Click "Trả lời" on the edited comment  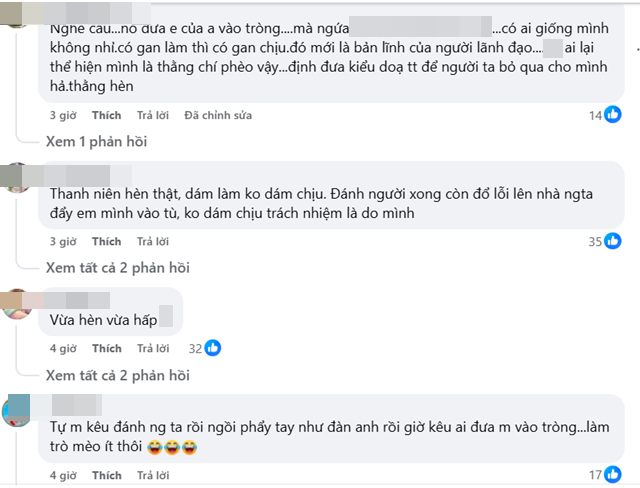pos(153,116)
